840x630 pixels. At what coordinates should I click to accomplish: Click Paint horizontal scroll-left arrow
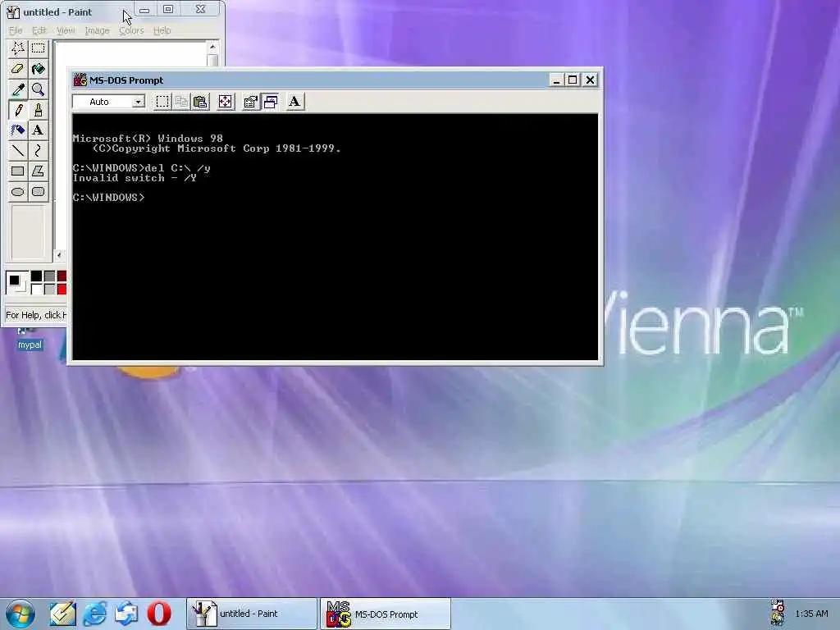click(59, 255)
